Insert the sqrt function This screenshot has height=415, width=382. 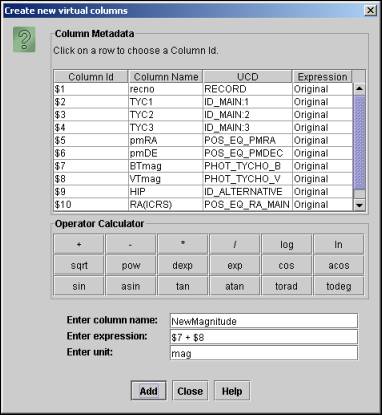79,265
